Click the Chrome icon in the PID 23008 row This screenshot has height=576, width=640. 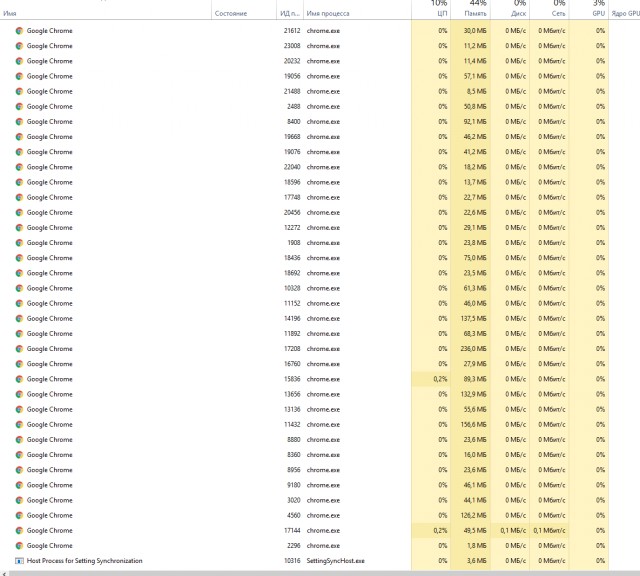pos(19,46)
